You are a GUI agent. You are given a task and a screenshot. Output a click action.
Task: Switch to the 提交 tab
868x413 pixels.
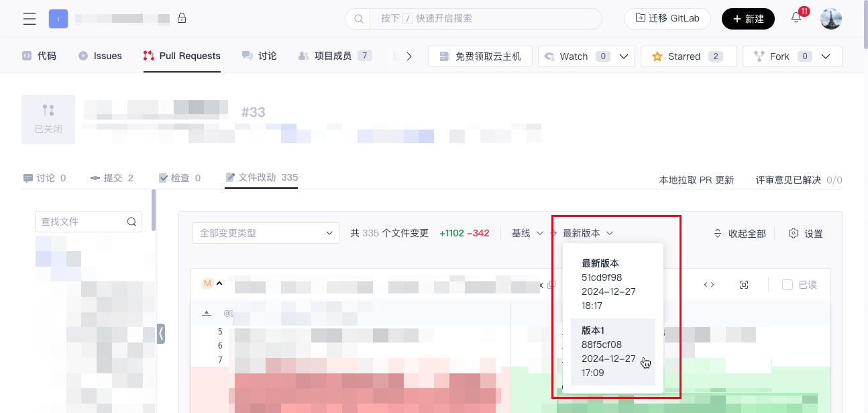112,178
